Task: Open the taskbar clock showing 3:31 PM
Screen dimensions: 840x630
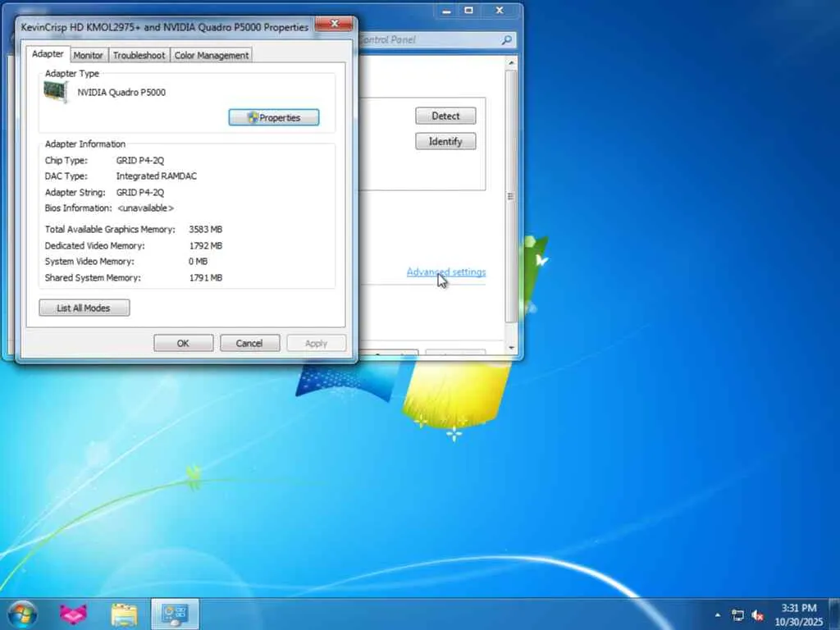Action: tap(798, 614)
